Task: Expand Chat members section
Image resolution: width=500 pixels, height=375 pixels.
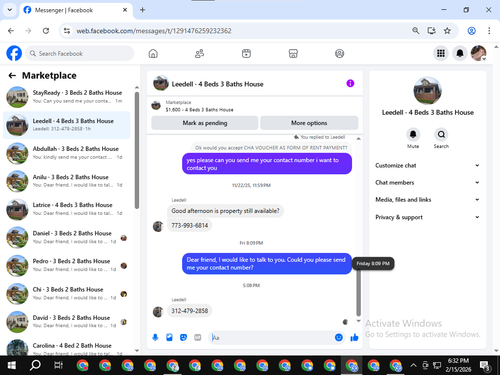Action: click(x=427, y=182)
